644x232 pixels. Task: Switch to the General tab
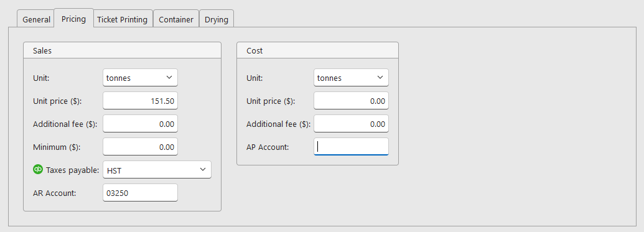point(36,19)
